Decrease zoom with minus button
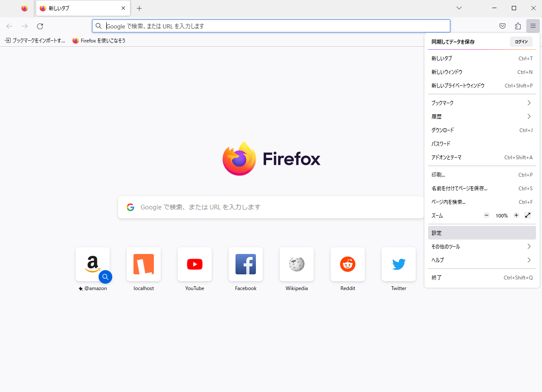 pyautogui.click(x=487, y=215)
